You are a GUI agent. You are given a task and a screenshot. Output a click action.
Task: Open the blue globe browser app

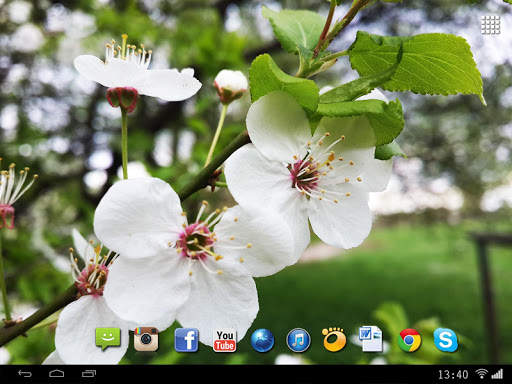262,340
